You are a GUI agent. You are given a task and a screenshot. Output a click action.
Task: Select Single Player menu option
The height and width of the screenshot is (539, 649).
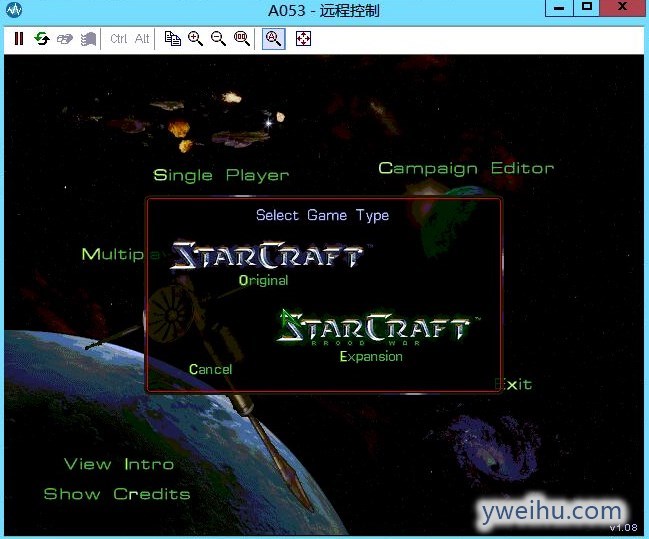[x=221, y=176]
